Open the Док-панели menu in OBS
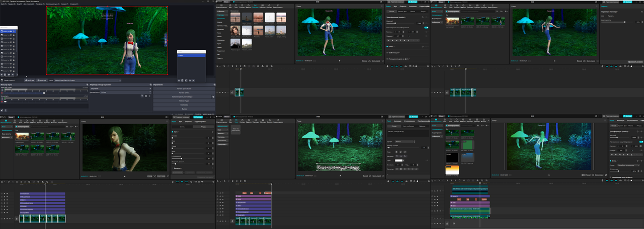644x229 pixels. 29,4
